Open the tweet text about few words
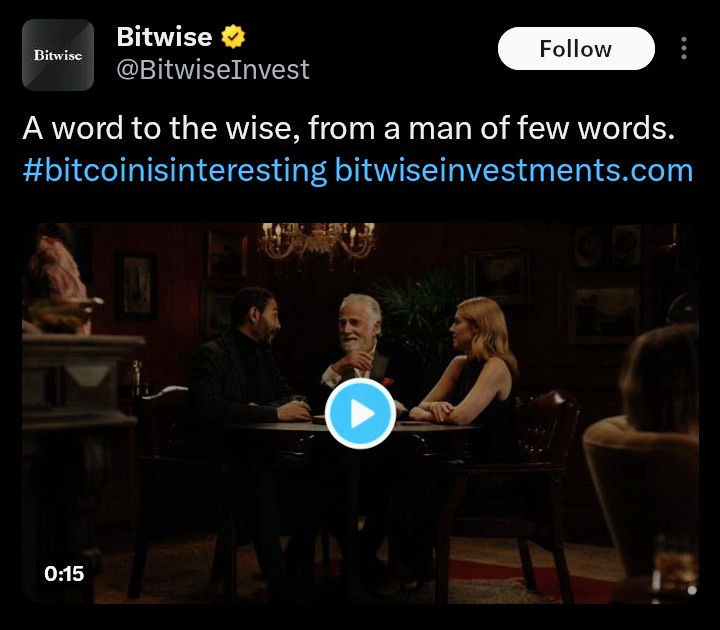Screen dimensions: 720x630 coord(349,128)
